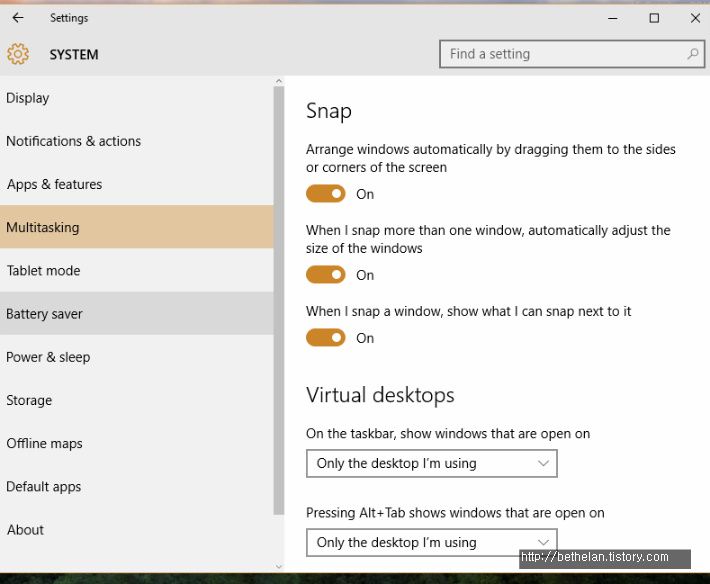Maximize the Settings window
Image resolution: width=710 pixels, height=584 pixels.
tap(654, 19)
